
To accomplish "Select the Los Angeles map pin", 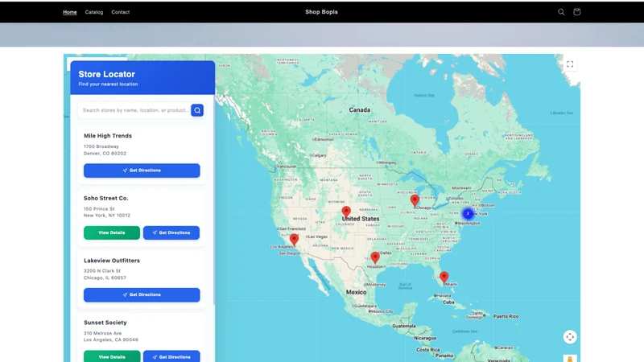I will (294, 239).
